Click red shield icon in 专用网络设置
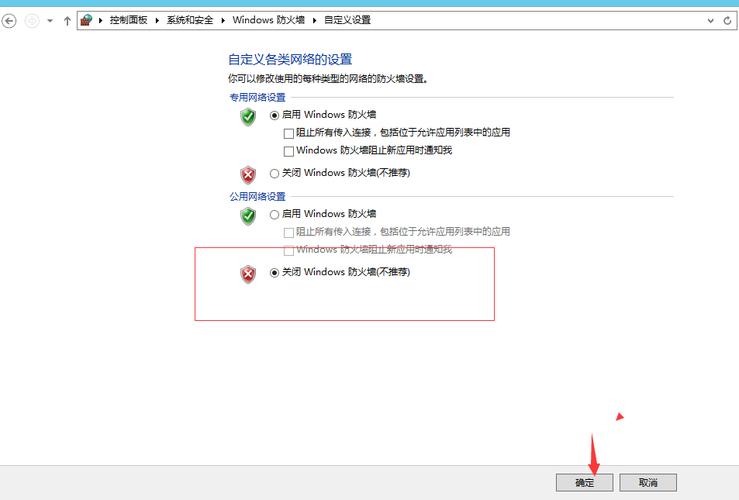 (x=248, y=175)
